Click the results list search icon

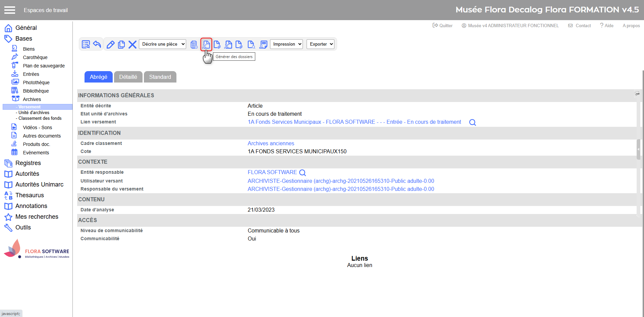[86, 44]
